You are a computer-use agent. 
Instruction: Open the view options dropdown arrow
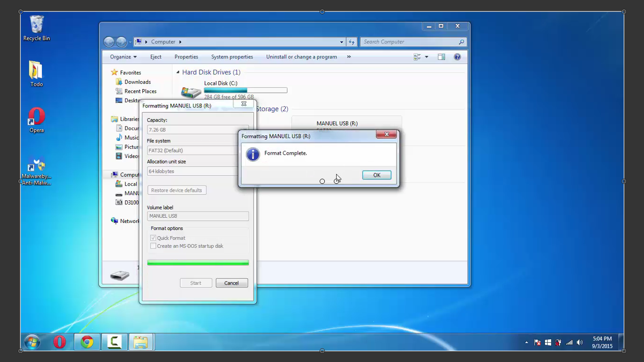click(427, 57)
